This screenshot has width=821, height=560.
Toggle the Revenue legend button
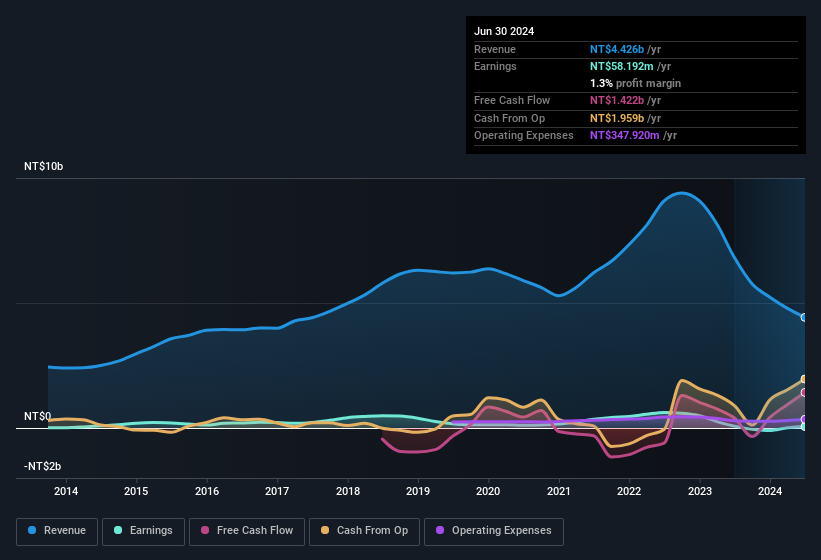(x=57, y=531)
